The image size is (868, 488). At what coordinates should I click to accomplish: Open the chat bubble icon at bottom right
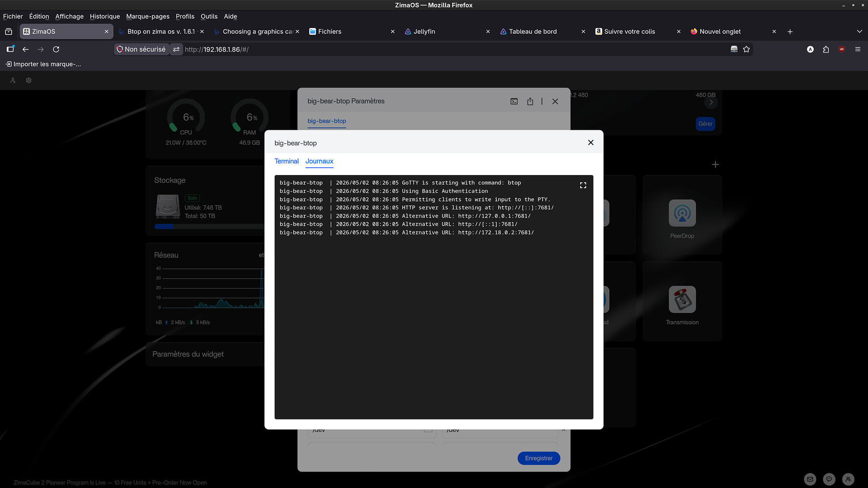point(829,479)
